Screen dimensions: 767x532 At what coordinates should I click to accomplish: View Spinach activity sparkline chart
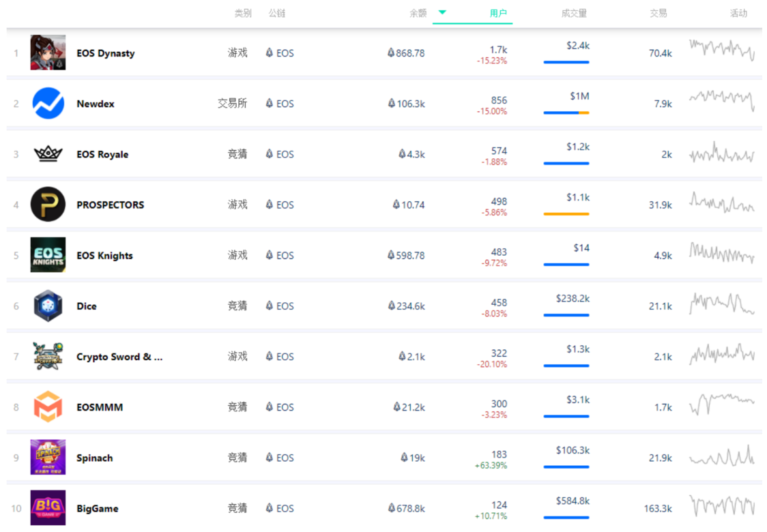point(722,455)
